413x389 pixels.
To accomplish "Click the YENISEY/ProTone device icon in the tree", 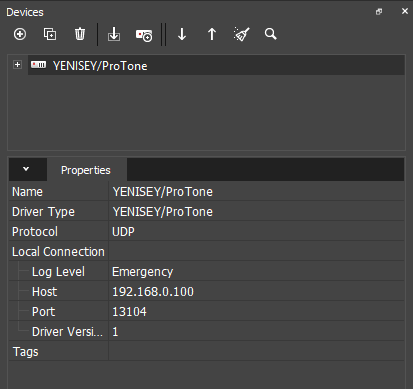I will (x=39, y=64).
